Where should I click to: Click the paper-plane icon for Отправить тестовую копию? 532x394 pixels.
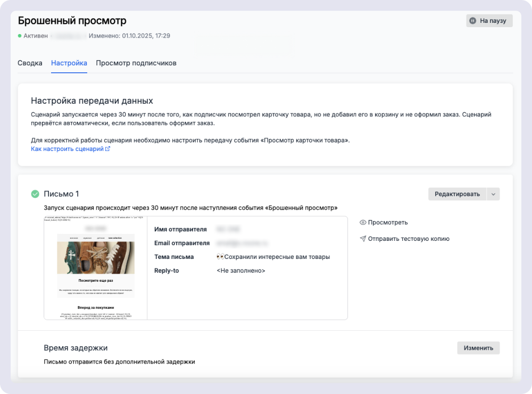(x=364, y=238)
